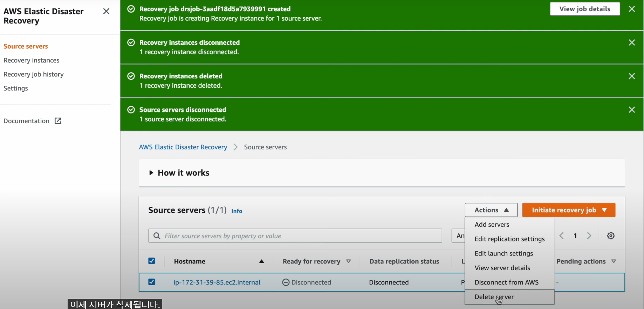Click the success check icon for Recovery instances deleted
The image size is (644, 309).
click(x=131, y=76)
